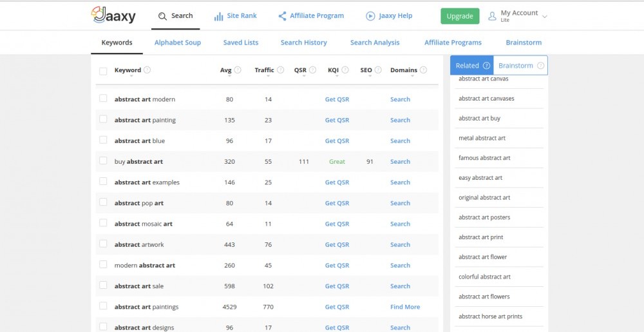
Task: Get QSR for 'abstract art sale'
Action: tap(337, 286)
